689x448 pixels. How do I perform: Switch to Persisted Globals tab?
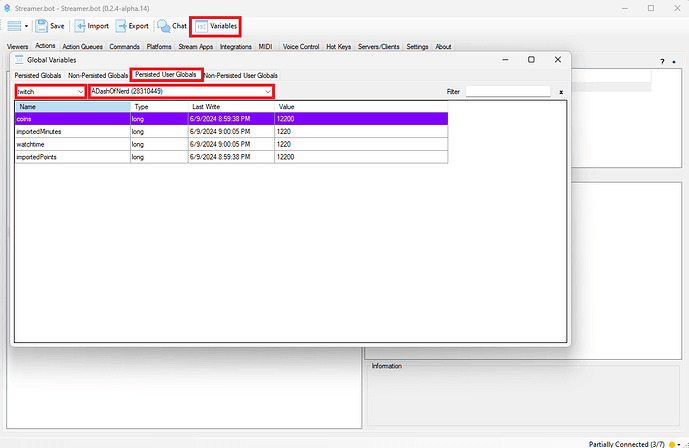(37, 75)
